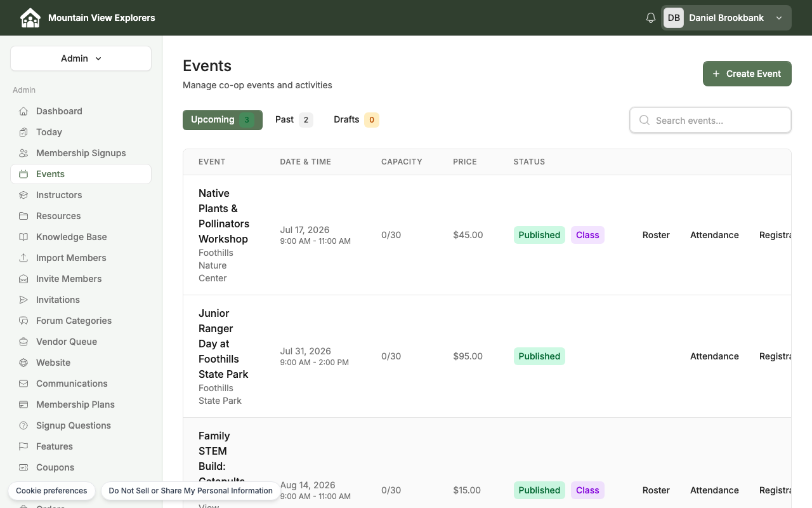Open Attendance for Native Plants Workshop
Viewport: 812px width, 508px height.
click(714, 235)
